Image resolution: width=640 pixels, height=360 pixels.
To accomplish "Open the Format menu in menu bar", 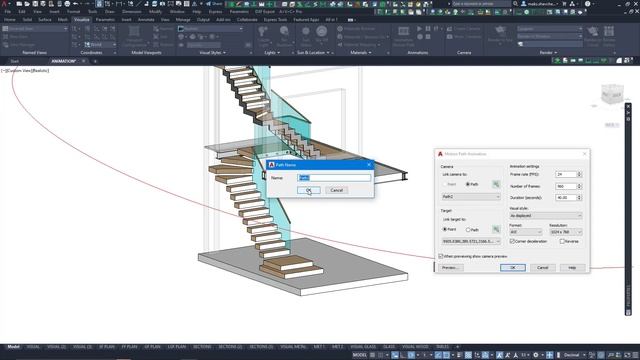I will tap(73, 12).
